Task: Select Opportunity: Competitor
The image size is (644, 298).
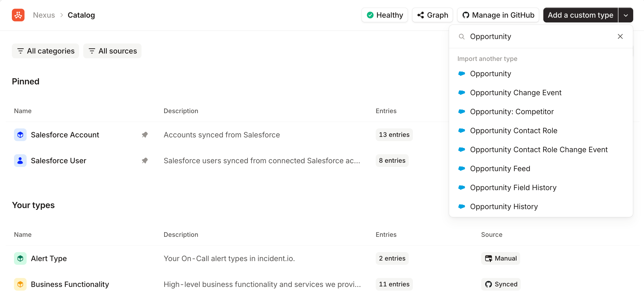Action: tap(541, 112)
